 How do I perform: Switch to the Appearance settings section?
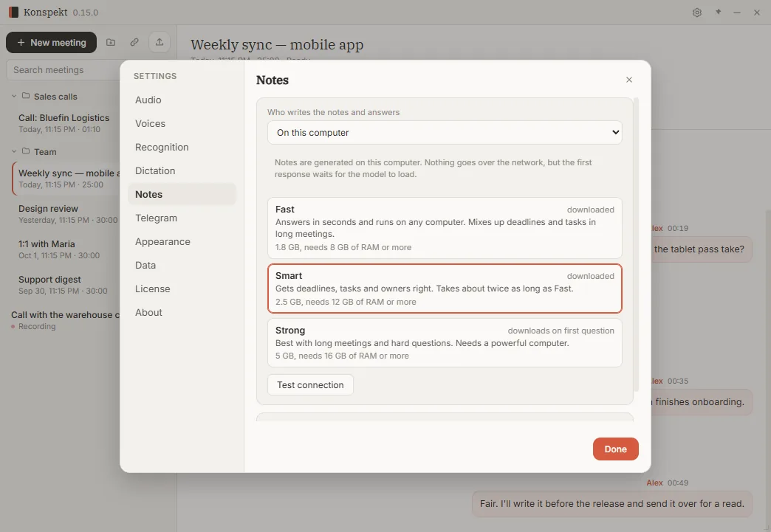[x=182, y=241]
